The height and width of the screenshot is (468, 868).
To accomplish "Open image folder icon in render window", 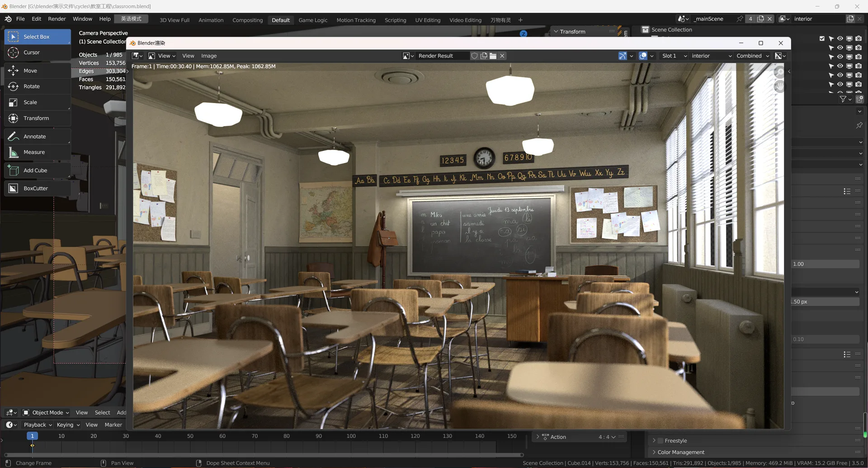I will tap(493, 56).
